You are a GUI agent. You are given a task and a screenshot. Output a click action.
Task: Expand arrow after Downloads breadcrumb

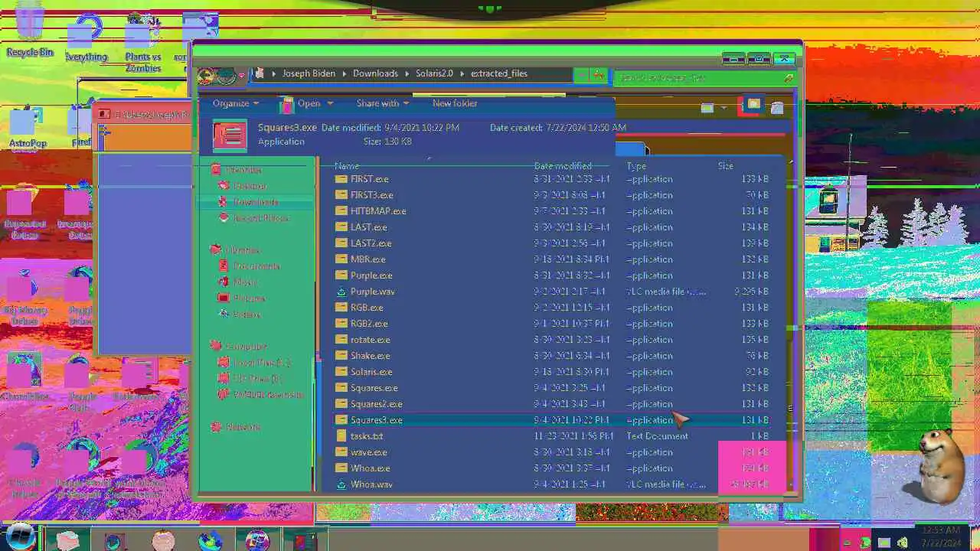coord(407,74)
